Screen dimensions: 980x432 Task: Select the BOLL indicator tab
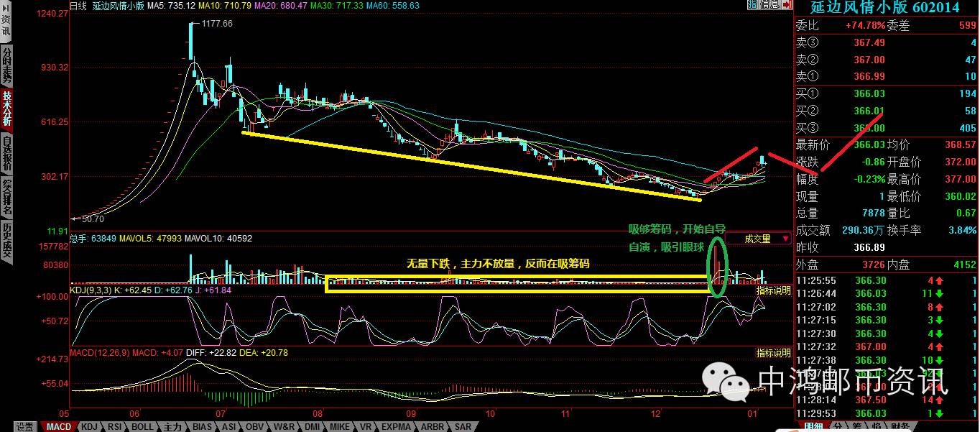(142, 426)
